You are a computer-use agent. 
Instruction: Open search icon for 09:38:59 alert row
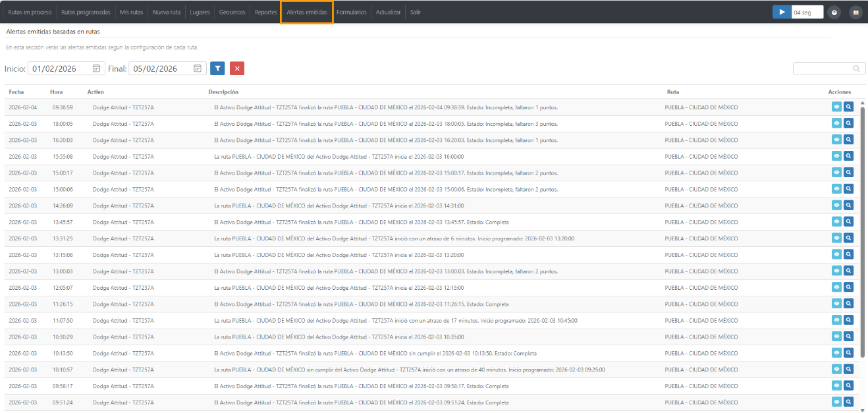pos(849,107)
